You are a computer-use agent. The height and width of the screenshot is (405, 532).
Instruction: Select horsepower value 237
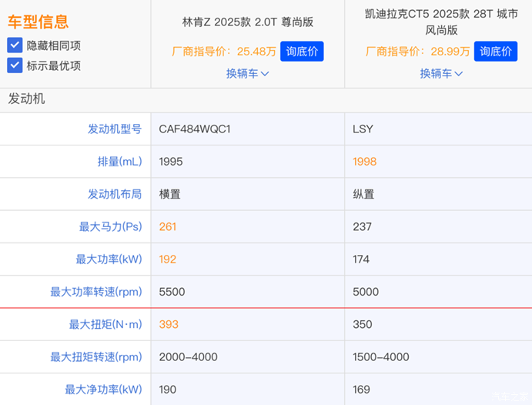pos(362,226)
